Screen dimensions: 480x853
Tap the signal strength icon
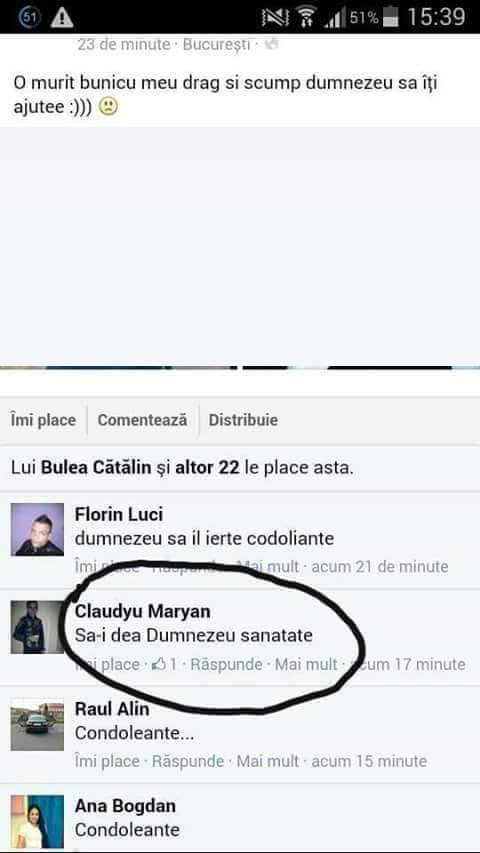click(x=335, y=18)
